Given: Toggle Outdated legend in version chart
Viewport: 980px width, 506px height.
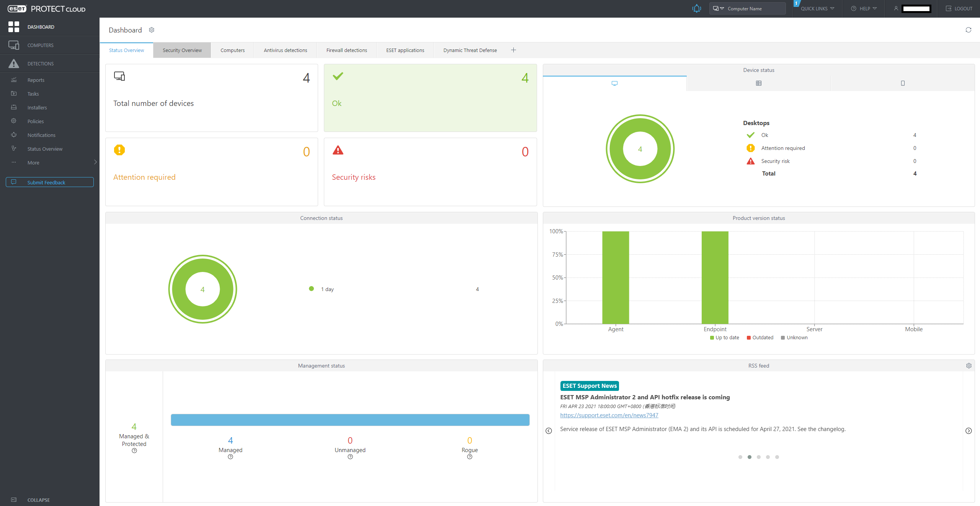Looking at the screenshot, I should click(x=760, y=337).
